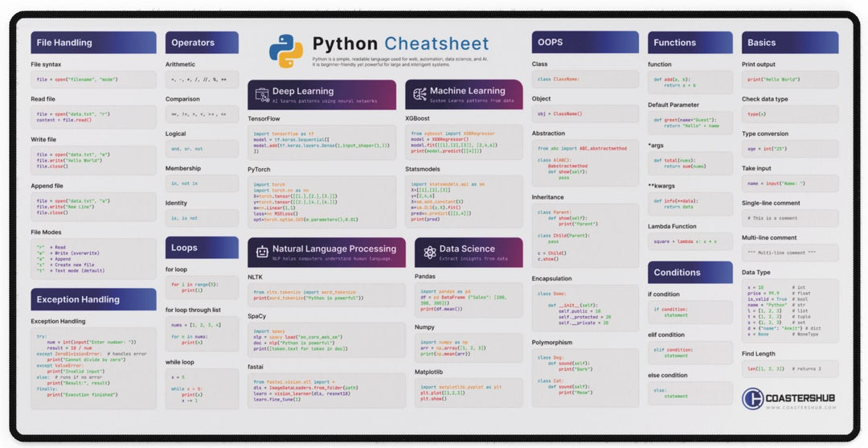Click the "is, is not" code box
The height and width of the screenshot is (448, 868).
coord(202,218)
